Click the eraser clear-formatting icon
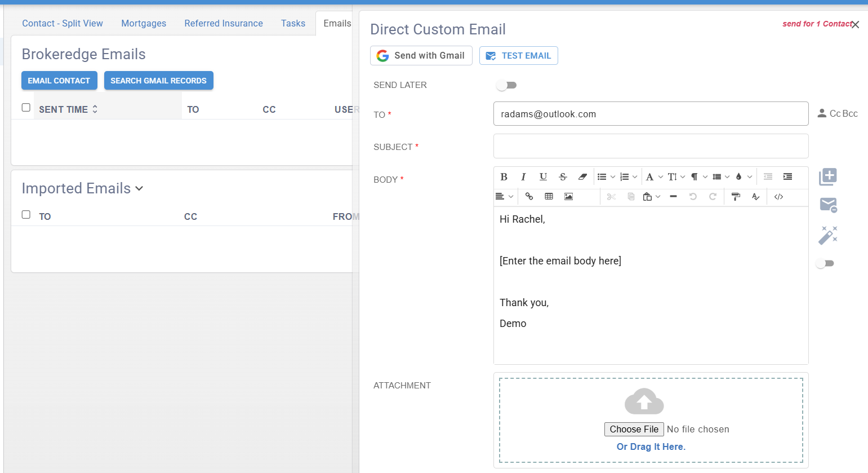Viewport: 868px width, 473px height. tap(582, 176)
